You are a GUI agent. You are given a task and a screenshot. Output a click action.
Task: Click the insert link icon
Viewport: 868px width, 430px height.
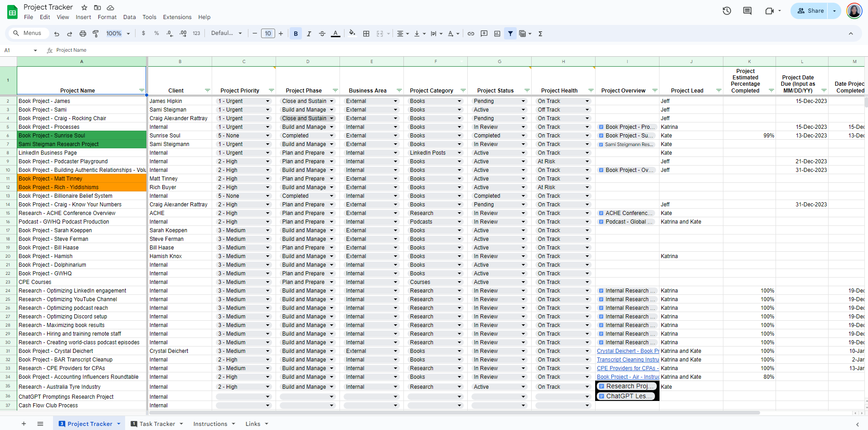pyautogui.click(x=471, y=34)
